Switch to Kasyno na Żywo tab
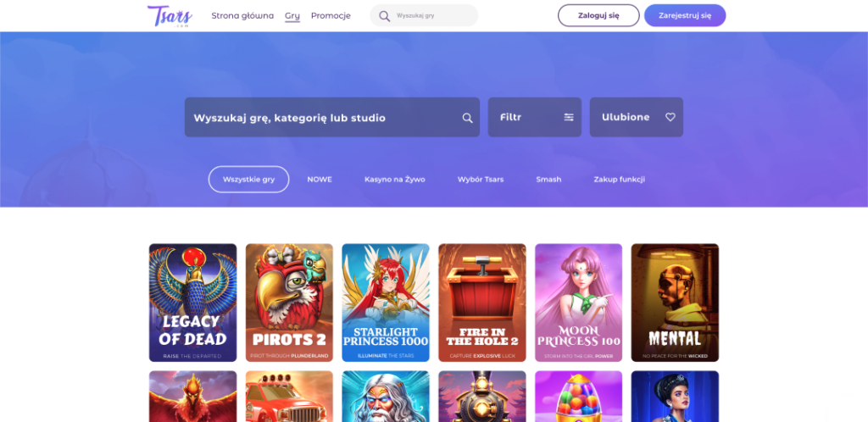Viewport: 868px width, 422px height. coord(395,179)
